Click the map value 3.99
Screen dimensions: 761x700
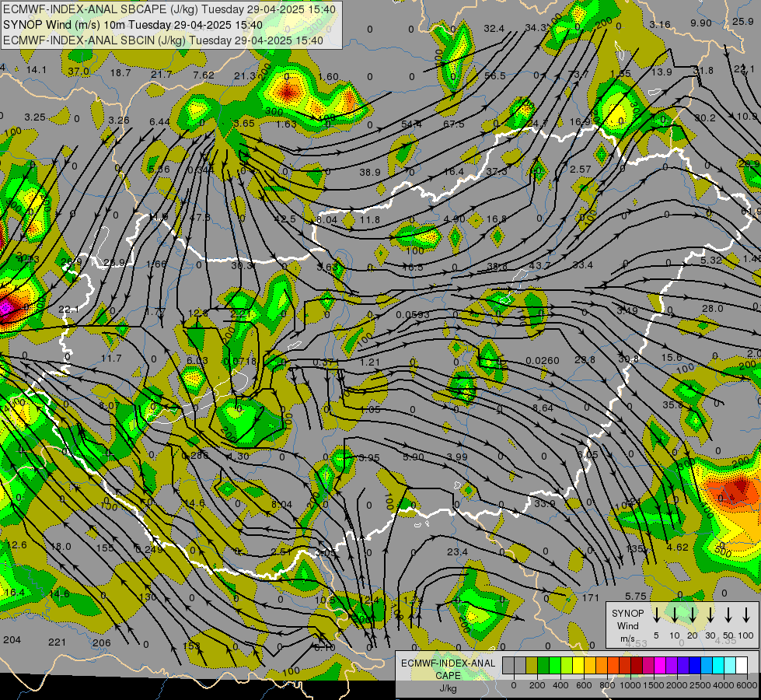point(457,457)
